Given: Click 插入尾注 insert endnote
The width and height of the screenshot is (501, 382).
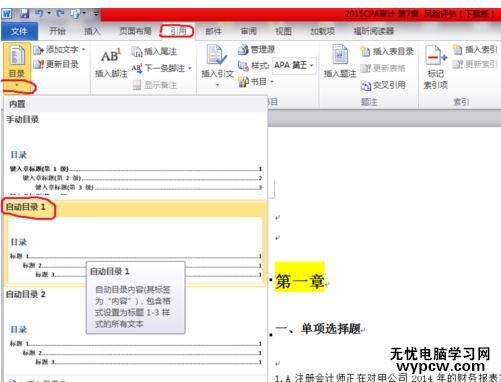Looking at the screenshot, I should [154, 52].
